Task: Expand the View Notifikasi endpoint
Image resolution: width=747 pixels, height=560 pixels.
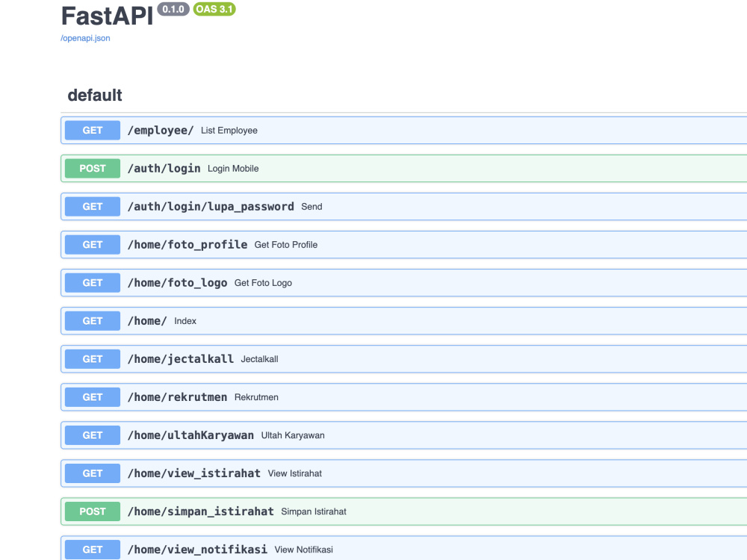Action: click(x=404, y=548)
